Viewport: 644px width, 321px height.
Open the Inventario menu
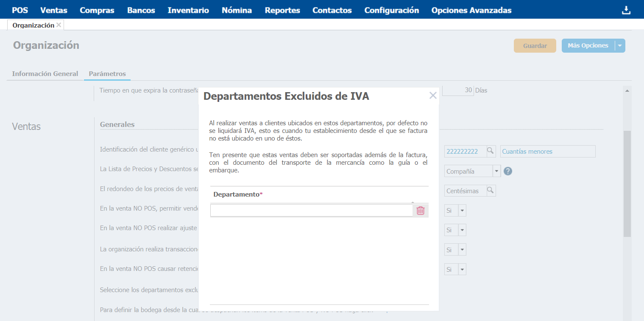pos(188,11)
